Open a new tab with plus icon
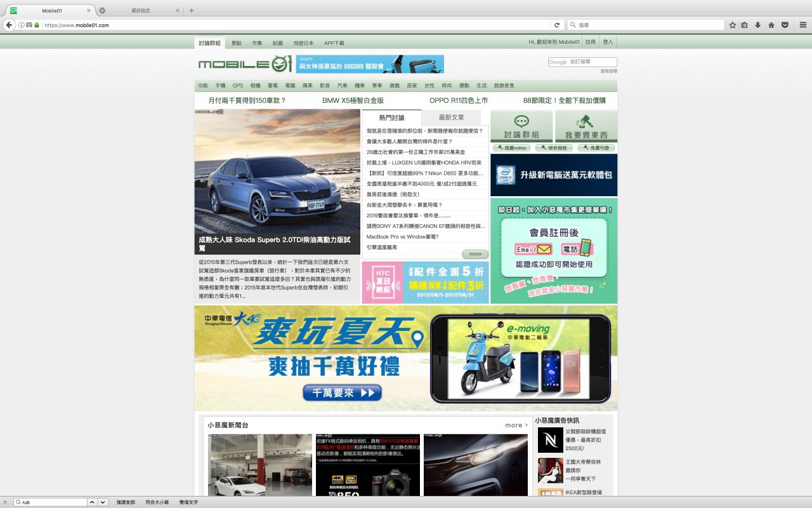 pyautogui.click(x=192, y=10)
